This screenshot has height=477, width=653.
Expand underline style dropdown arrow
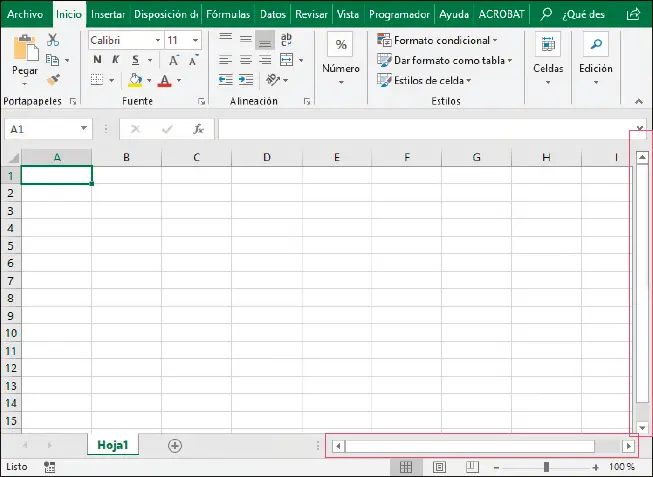click(x=150, y=60)
